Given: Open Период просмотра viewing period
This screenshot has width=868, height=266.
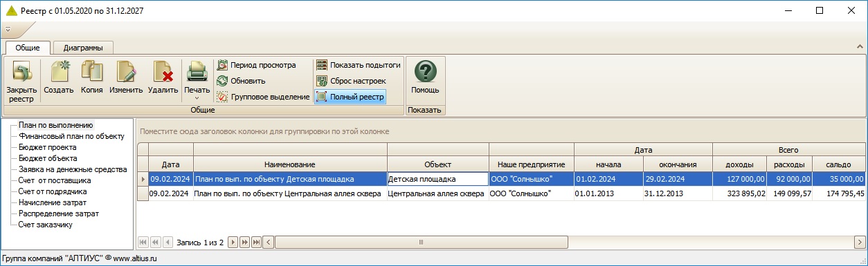Looking at the screenshot, I should pyautogui.click(x=256, y=65).
